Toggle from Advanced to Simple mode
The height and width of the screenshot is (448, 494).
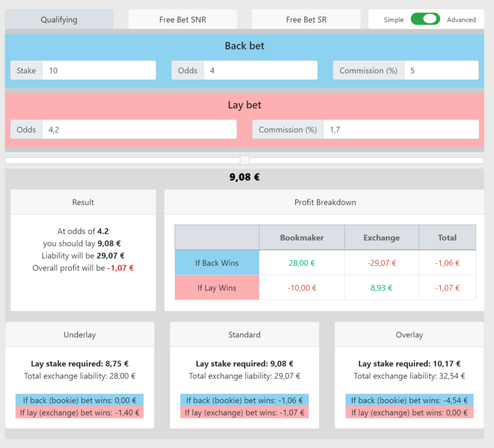coord(425,19)
